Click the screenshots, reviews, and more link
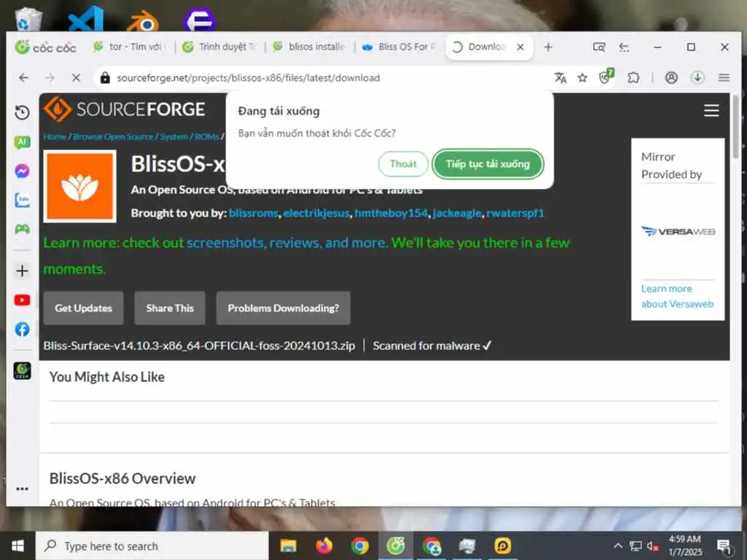747x560 pixels. click(x=286, y=243)
